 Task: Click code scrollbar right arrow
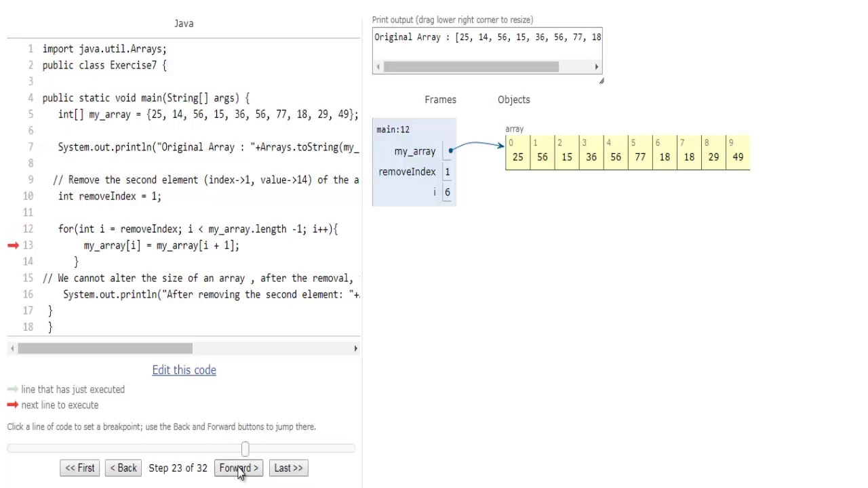[355, 348]
